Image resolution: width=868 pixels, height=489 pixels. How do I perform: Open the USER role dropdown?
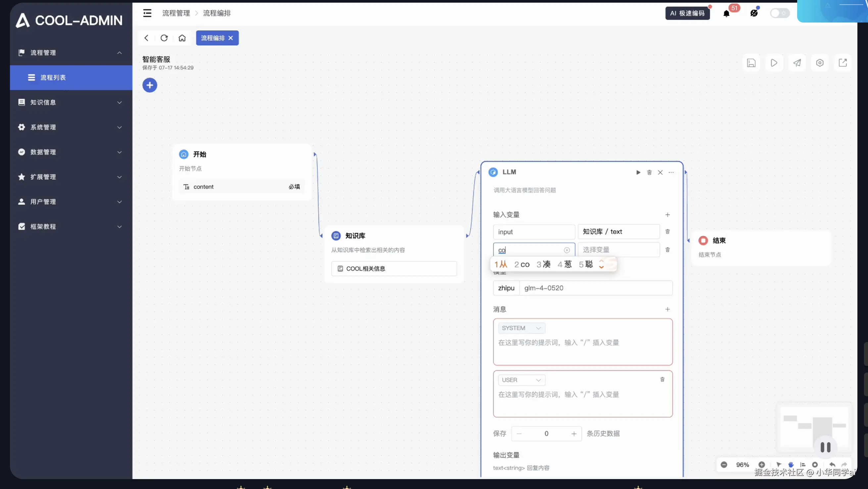coord(521,380)
